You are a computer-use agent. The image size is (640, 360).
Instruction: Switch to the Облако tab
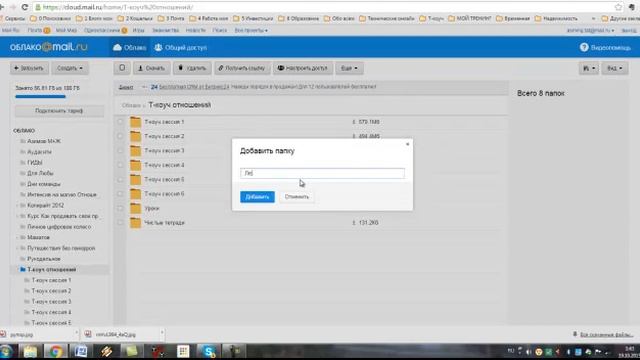[x=130, y=47]
